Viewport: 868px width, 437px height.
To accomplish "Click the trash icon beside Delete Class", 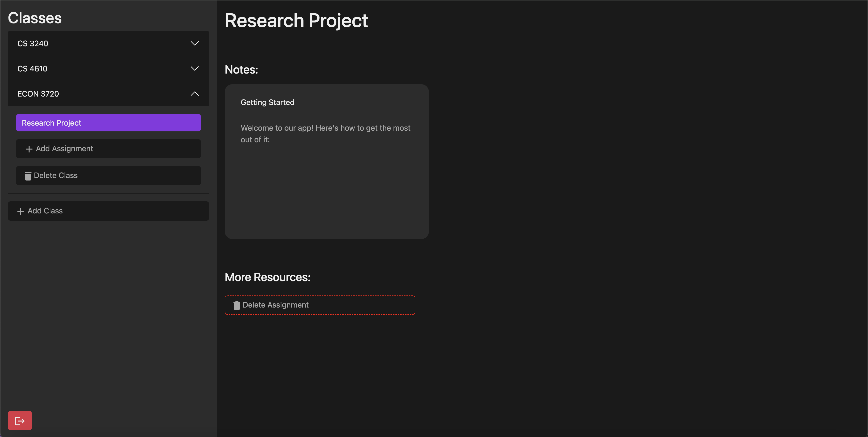I will coord(28,176).
